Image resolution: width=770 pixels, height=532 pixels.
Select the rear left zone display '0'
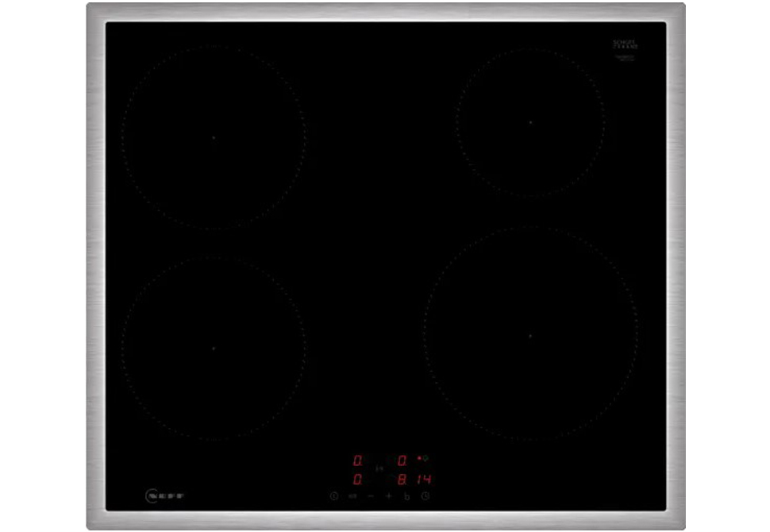tap(358, 461)
